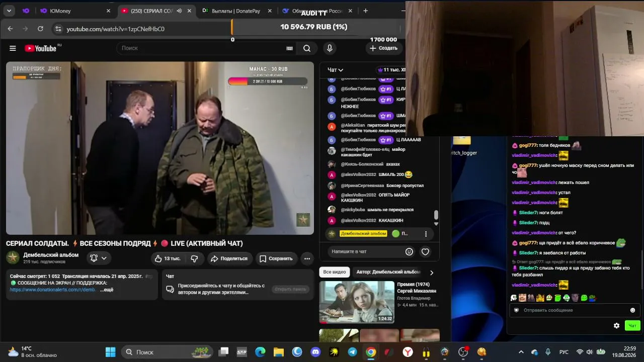Screen dimensions: 644x362
Task: Open Task View on taskbar
Action: [223, 352]
